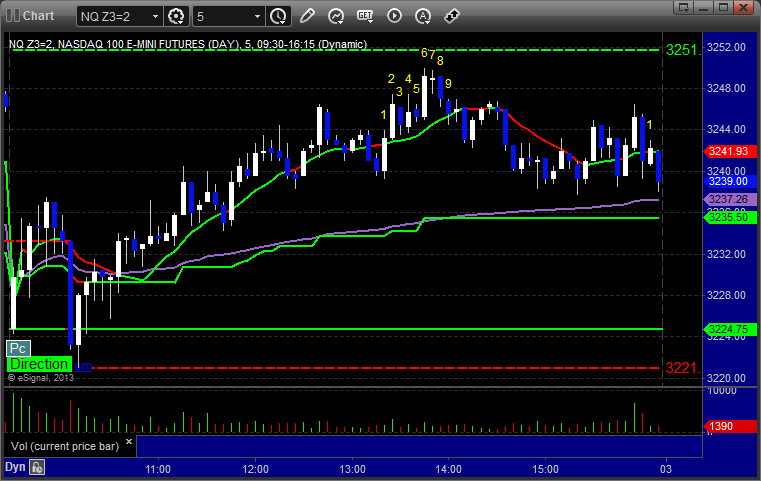Screen dimensions: 761x481
Task: Click the blue 3239.00 last price marker
Action: (x=729, y=181)
